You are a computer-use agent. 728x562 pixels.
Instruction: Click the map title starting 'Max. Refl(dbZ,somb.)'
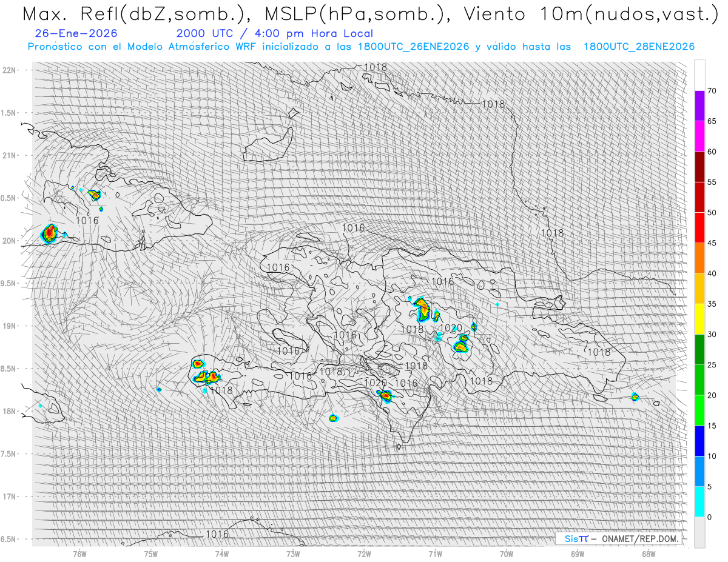click(370, 15)
